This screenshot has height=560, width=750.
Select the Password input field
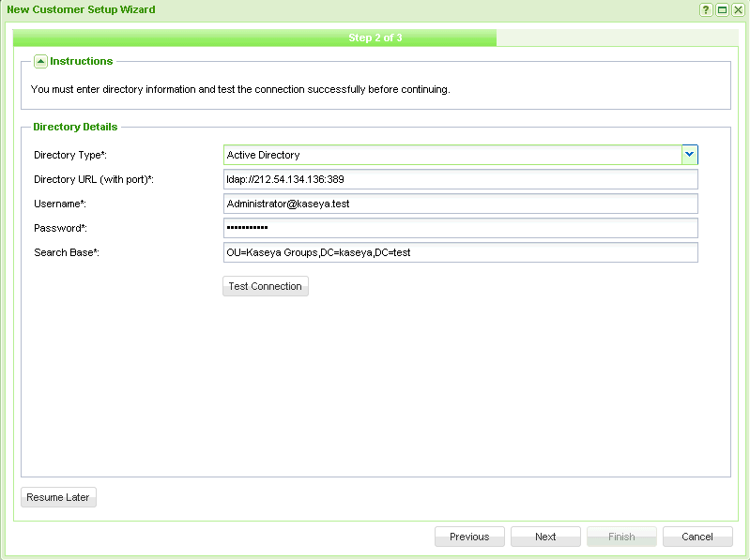coord(460,228)
